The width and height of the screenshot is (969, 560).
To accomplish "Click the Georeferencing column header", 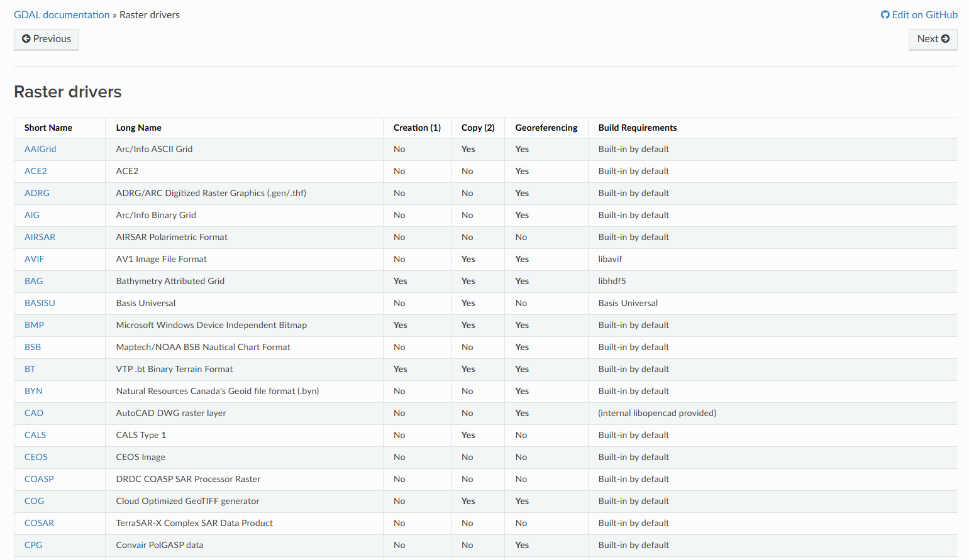I will (546, 128).
